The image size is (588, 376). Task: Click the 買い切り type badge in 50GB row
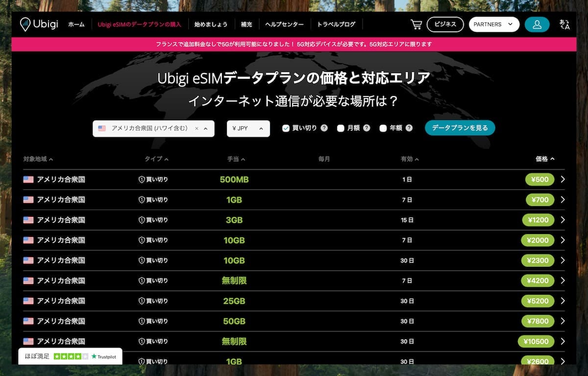[x=153, y=321]
